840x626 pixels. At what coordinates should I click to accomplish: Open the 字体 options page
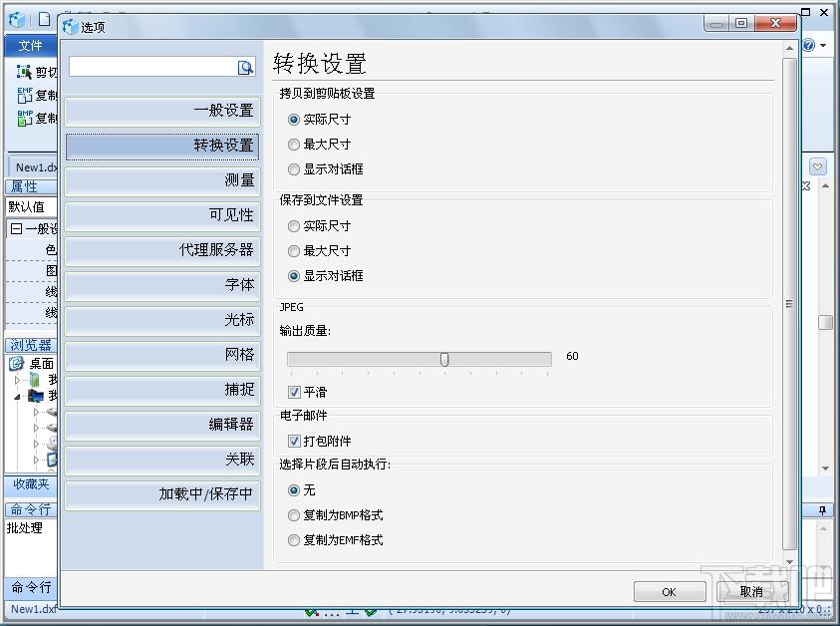coord(162,285)
